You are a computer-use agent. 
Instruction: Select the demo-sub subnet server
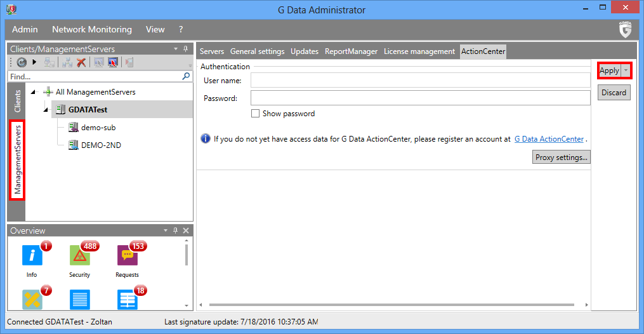click(x=98, y=128)
